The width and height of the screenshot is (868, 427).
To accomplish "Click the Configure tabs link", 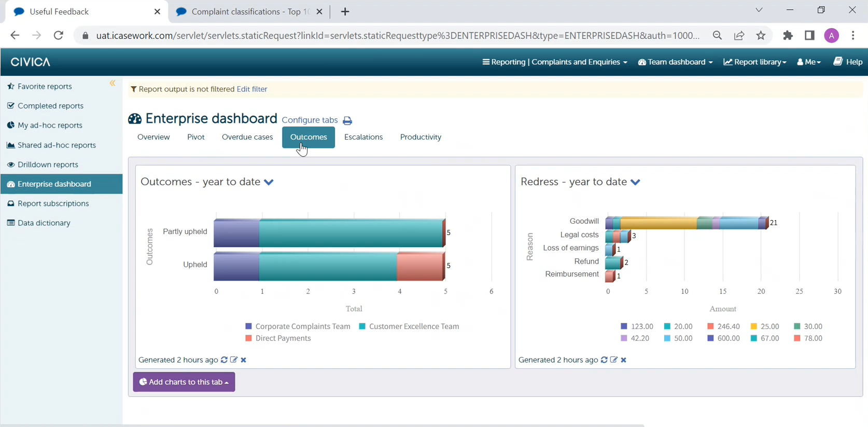I will (x=310, y=120).
